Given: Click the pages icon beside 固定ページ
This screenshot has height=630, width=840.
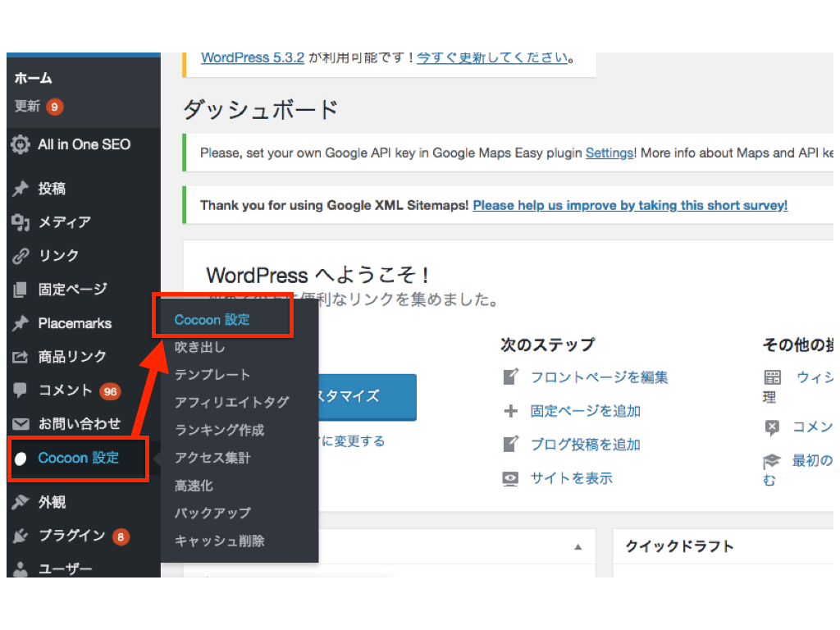Looking at the screenshot, I should click(20, 290).
